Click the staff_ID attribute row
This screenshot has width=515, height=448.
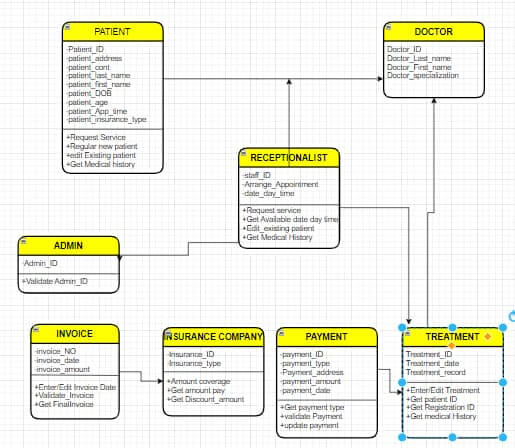256,175
